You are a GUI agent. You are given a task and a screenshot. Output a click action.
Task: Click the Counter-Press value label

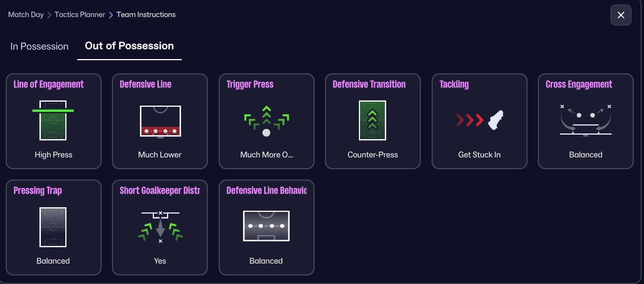pos(373,154)
